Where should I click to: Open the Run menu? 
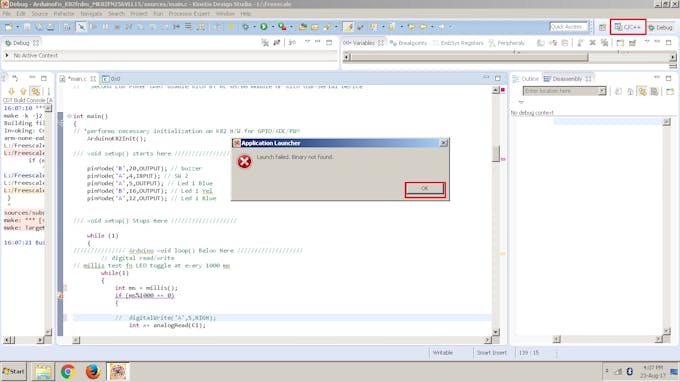point(158,14)
